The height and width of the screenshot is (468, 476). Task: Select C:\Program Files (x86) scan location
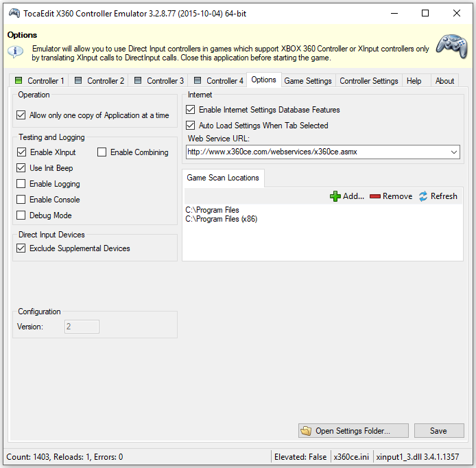pyautogui.click(x=222, y=219)
